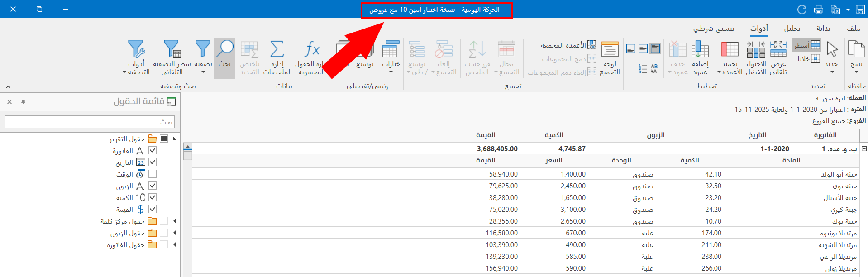Viewport: 868px width, 277px height.
Task: Click the refresh icon in title bar
Action: 802,10
